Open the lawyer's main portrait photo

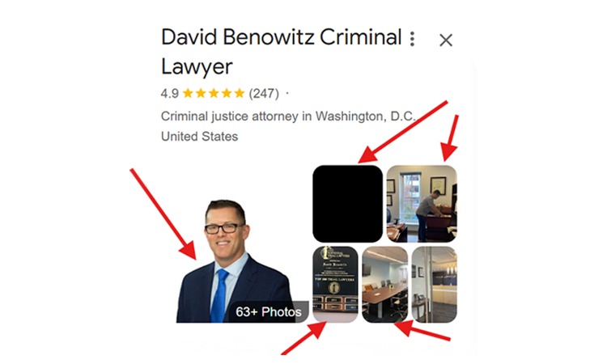[234, 261]
